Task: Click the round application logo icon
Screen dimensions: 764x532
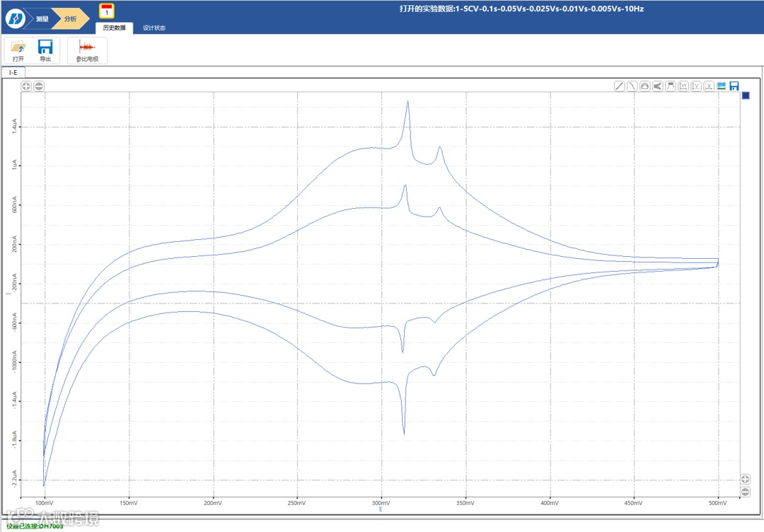Action: (16, 18)
